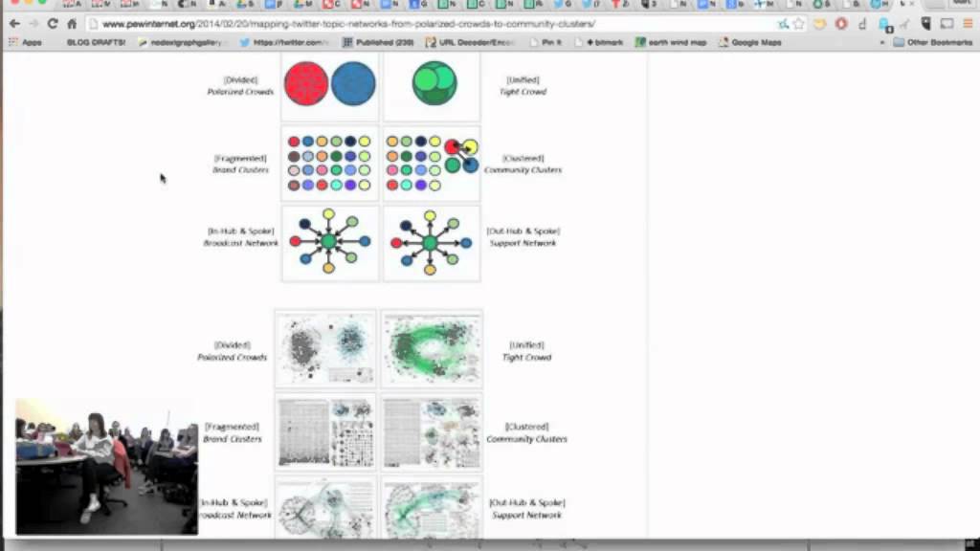Open the URL Decoder/Encoder bookmark
Viewport: 980px width, 551px height.
tap(470, 42)
